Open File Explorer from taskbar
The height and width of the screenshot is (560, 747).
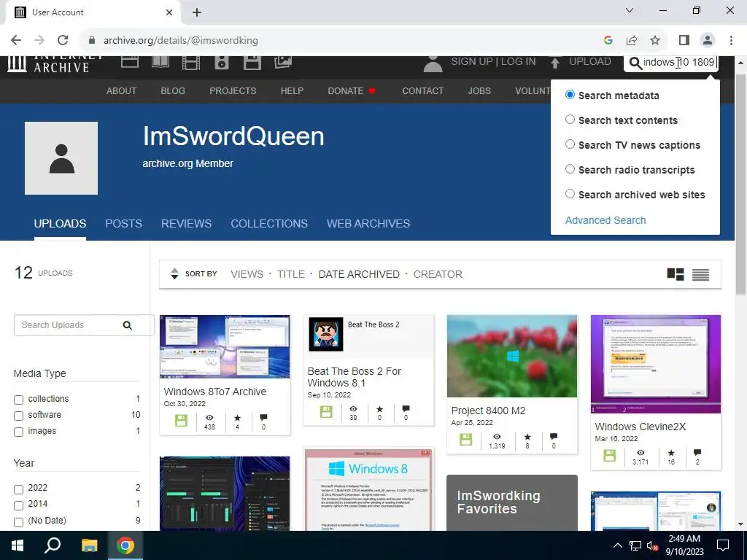pos(89,545)
